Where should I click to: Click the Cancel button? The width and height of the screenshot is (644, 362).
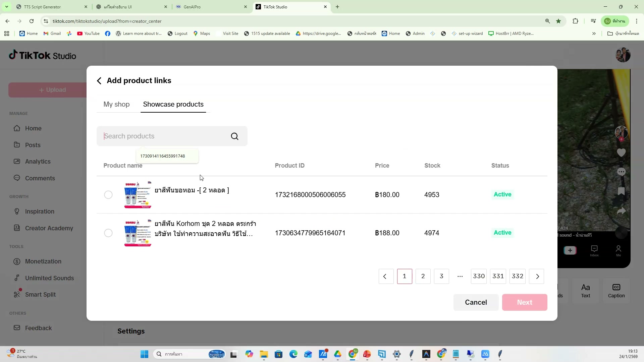476,302
